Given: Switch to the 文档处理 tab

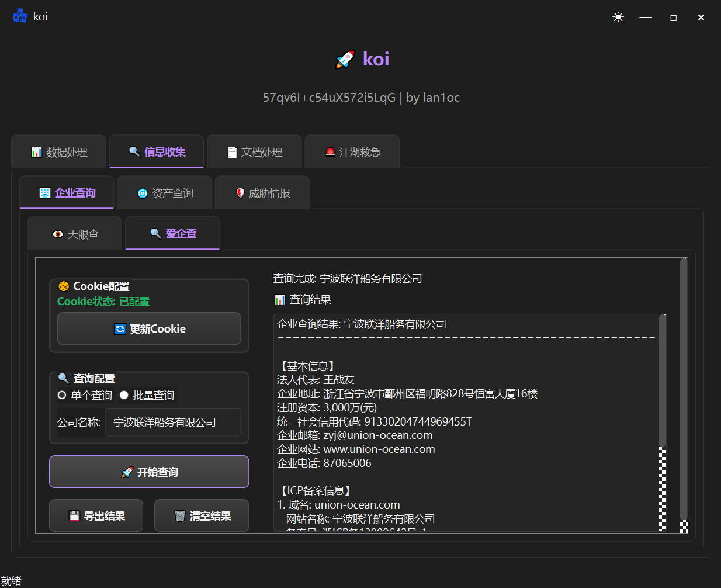Looking at the screenshot, I should [x=254, y=152].
